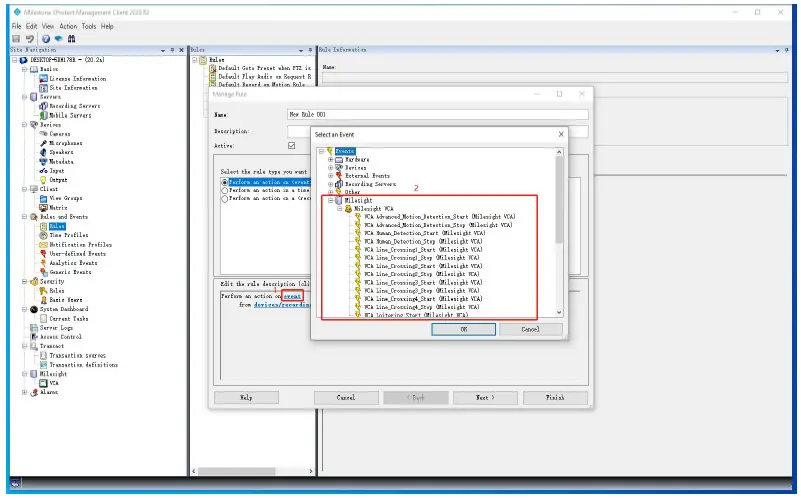Click the rule Name field 'New Rule 001'
801x499 pixels.
[438, 114]
